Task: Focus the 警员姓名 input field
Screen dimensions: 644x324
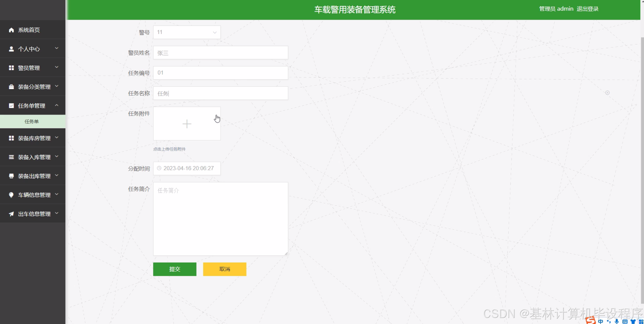Action: coord(221,53)
